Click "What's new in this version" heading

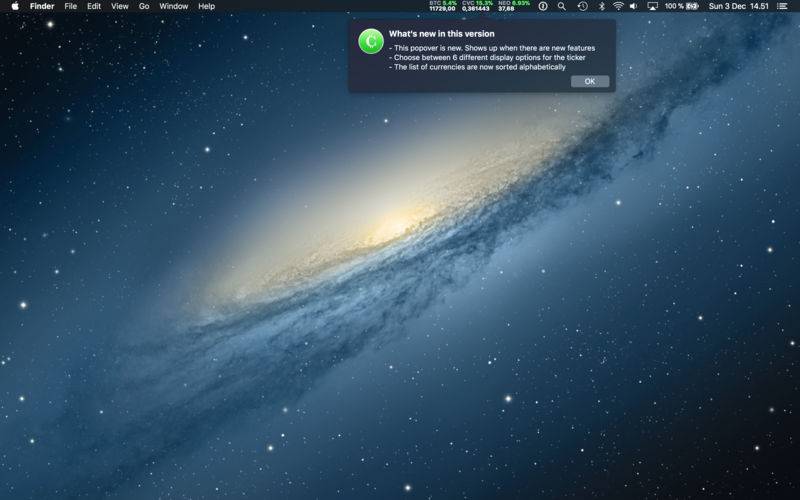point(441,34)
